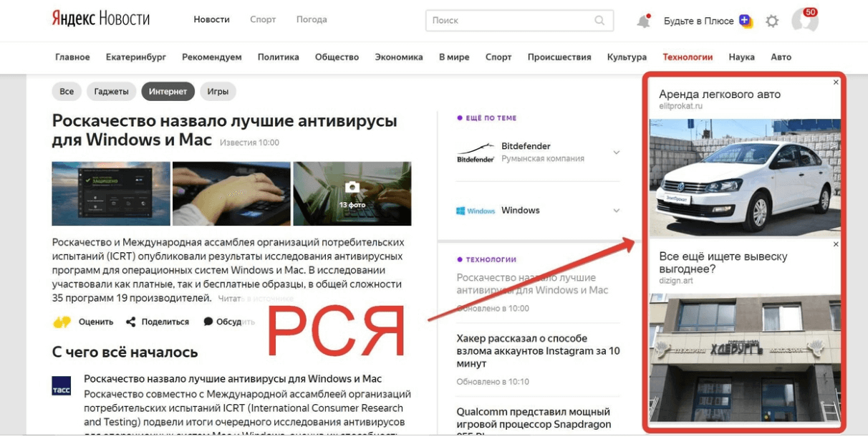Open the 13 фото gallery thumbnail

[x=352, y=193]
